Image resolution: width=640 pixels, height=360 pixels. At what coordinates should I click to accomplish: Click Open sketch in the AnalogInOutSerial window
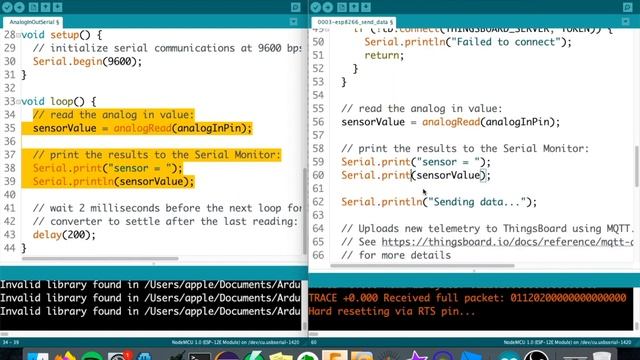tap(45, 7)
